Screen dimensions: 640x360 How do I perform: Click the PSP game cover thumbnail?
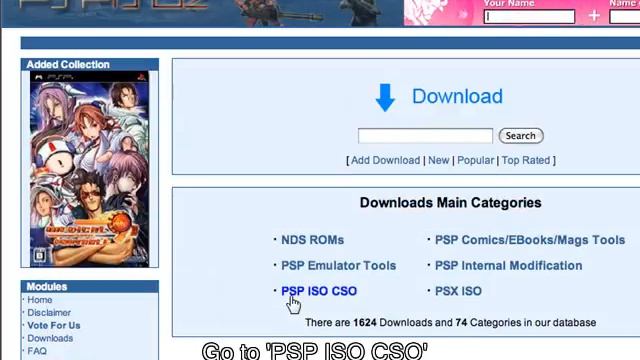tap(89, 169)
